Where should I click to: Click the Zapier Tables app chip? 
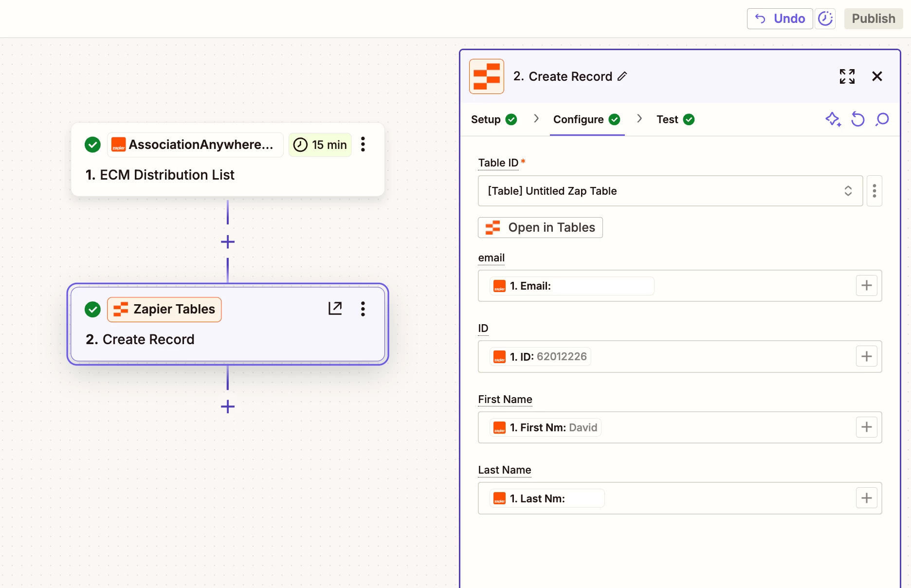coord(164,310)
